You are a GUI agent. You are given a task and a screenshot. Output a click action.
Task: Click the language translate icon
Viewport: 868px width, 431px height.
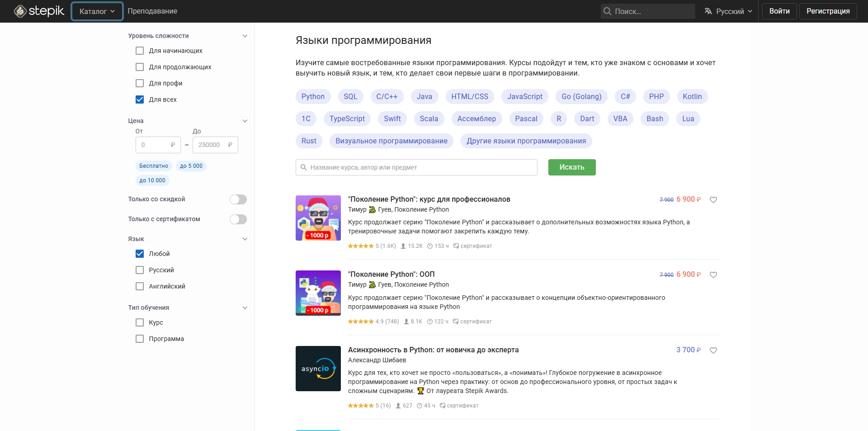[x=708, y=11]
